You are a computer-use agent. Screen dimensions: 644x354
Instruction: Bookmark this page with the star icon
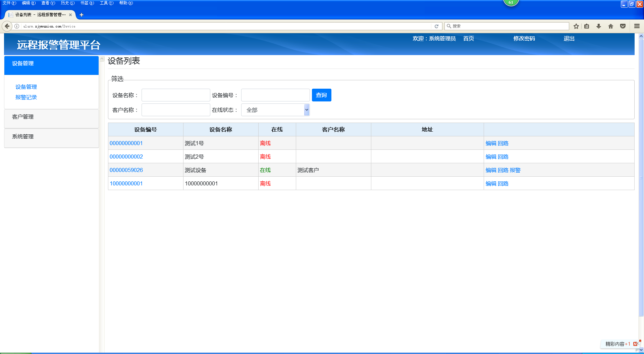[576, 26]
